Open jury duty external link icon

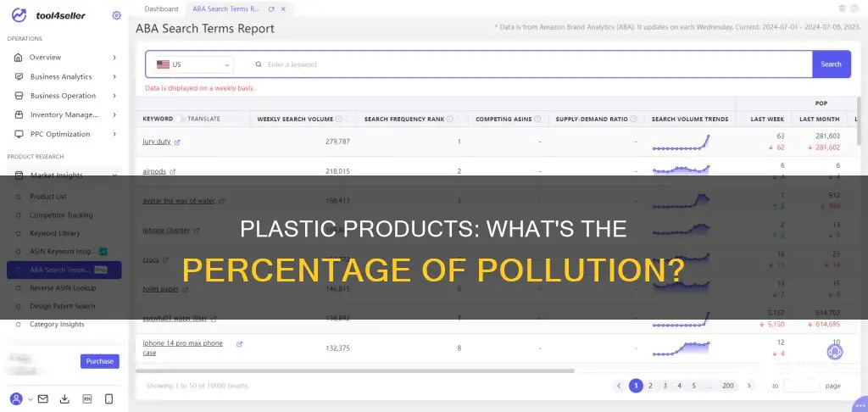[177, 142]
